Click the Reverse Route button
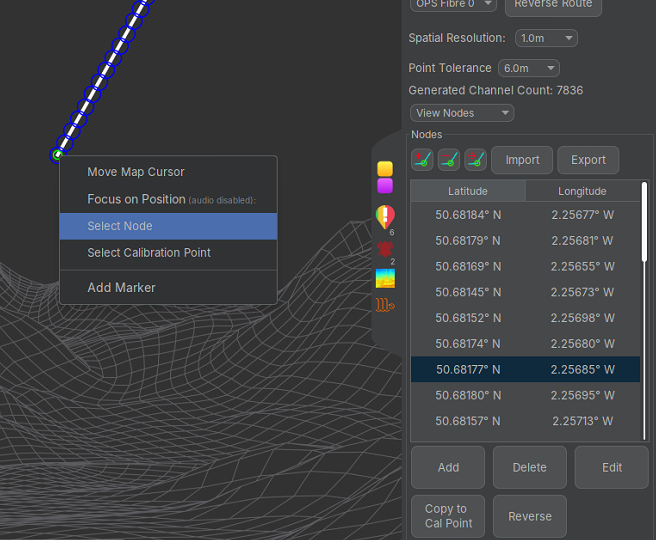 pos(553,4)
